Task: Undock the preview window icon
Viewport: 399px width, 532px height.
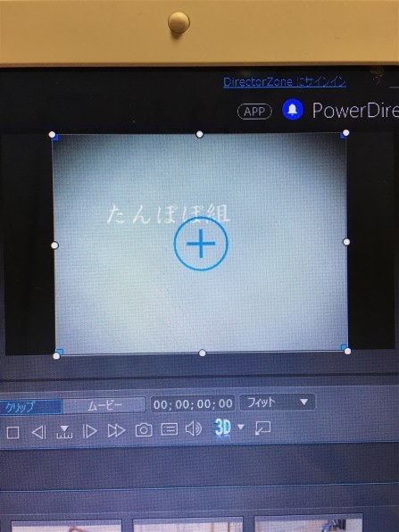Action: (x=262, y=428)
